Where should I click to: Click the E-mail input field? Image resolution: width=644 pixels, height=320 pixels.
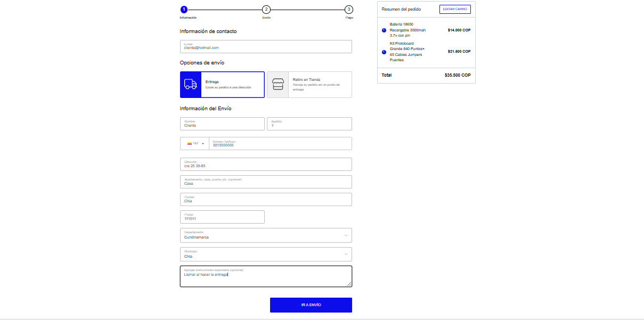coord(266,47)
